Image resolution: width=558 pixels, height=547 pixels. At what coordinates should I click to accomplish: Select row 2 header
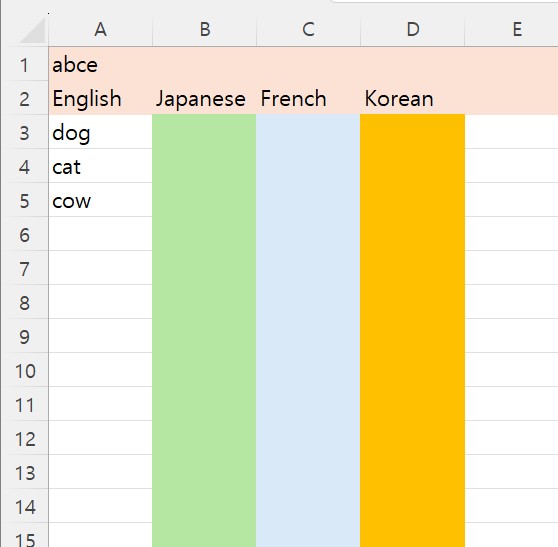24,98
